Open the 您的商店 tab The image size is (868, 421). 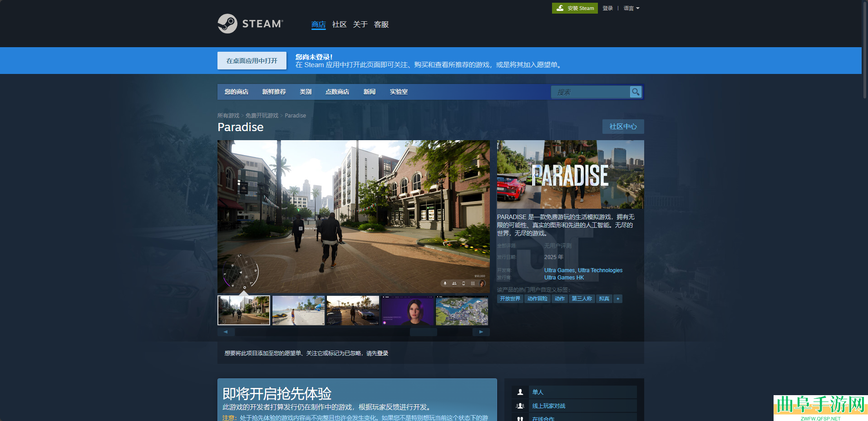[x=236, y=92]
